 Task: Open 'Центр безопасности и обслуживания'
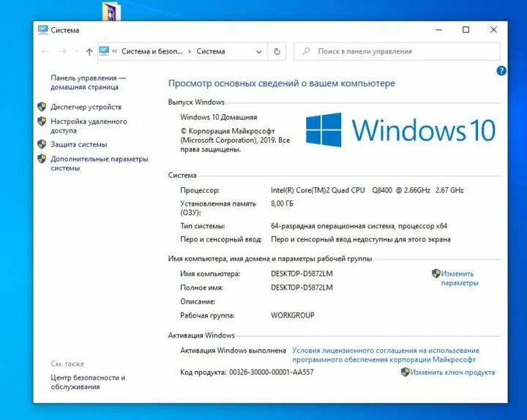click(x=88, y=382)
